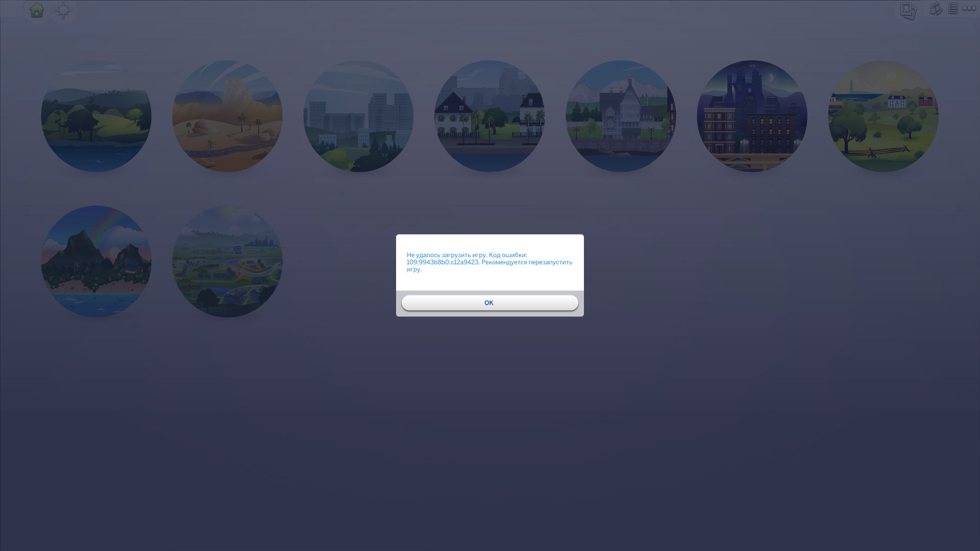Open the Gallery photos icon
Image resolution: width=980 pixels, height=551 pixels.
(x=909, y=11)
